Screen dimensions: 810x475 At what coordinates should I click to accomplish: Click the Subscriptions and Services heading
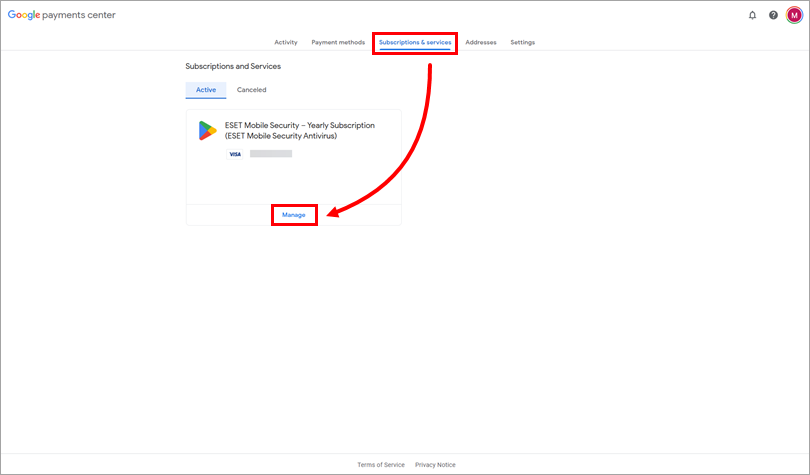click(x=233, y=66)
